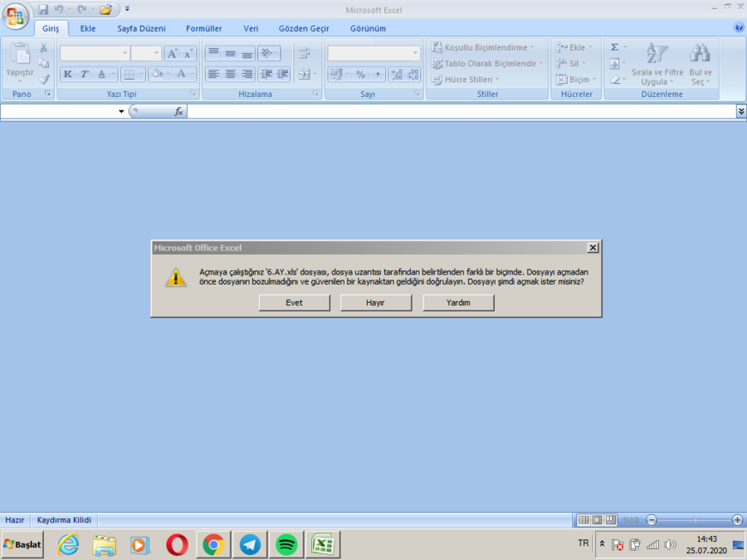Screen dimensions: 747x560
Task: Click the Office button
Action: (16, 16)
